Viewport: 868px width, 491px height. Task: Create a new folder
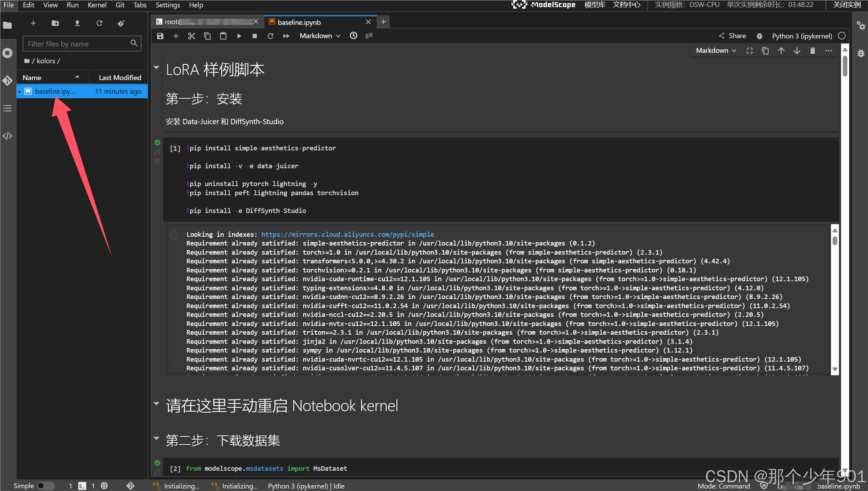pyautogui.click(x=55, y=23)
